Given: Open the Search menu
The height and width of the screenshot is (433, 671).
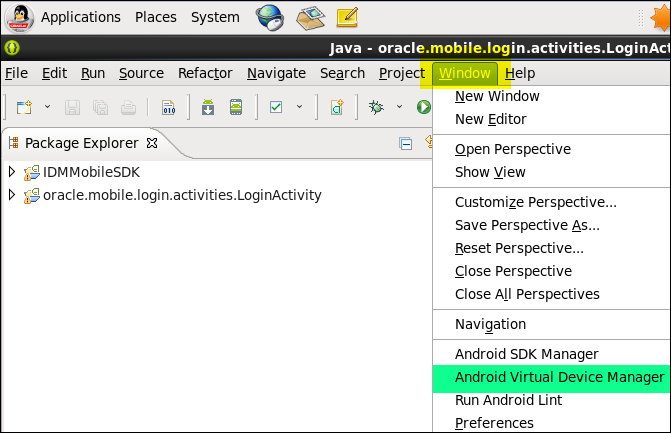Looking at the screenshot, I should 342,73.
